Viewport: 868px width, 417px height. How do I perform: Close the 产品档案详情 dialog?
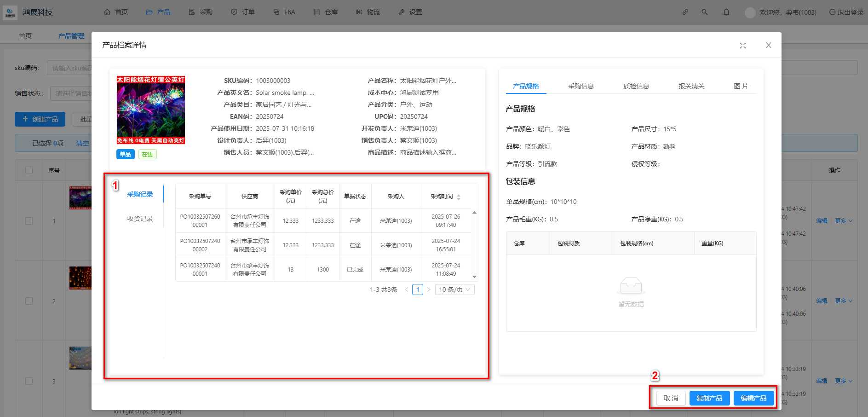click(x=768, y=45)
